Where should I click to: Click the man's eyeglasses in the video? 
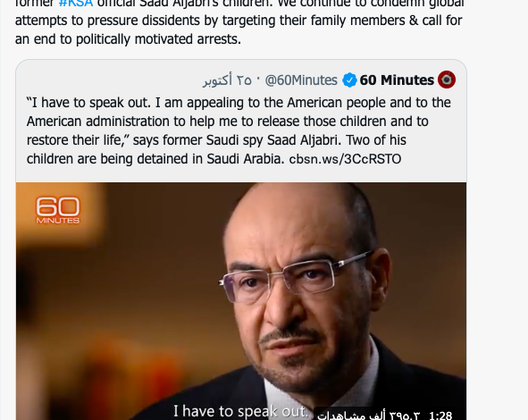(297, 275)
